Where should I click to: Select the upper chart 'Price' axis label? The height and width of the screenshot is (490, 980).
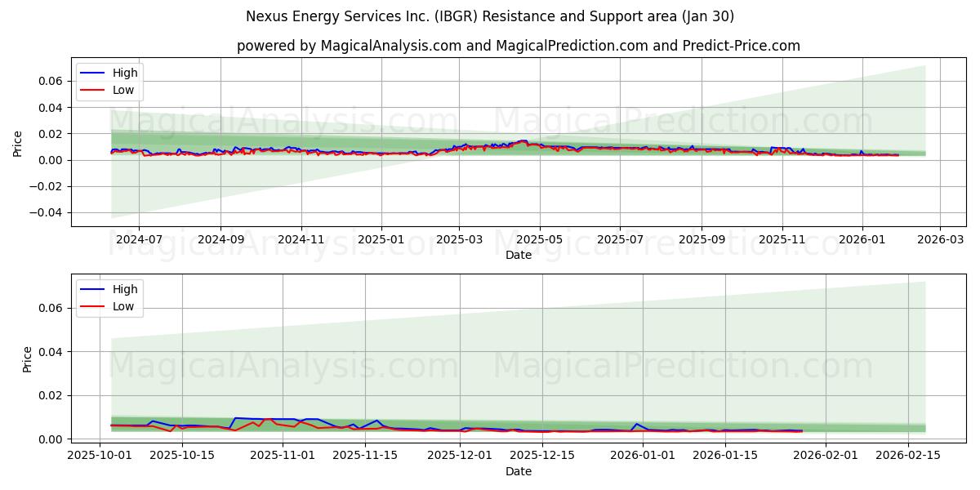pyautogui.click(x=18, y=142)
